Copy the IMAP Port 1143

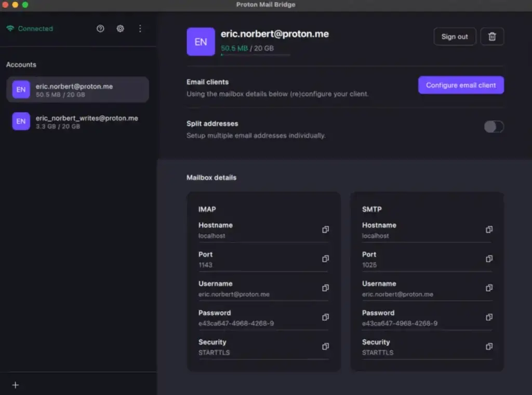325,258
